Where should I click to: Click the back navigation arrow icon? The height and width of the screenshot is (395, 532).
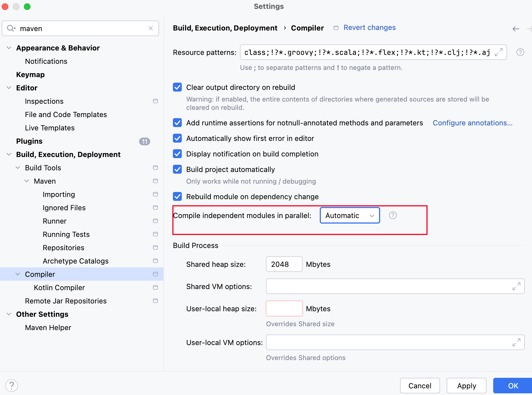(x=516, y=29)
